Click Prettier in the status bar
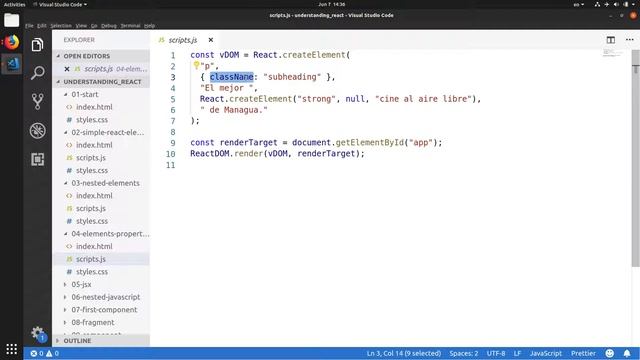The width and height of the screenshot is (640, 360). 583,353
